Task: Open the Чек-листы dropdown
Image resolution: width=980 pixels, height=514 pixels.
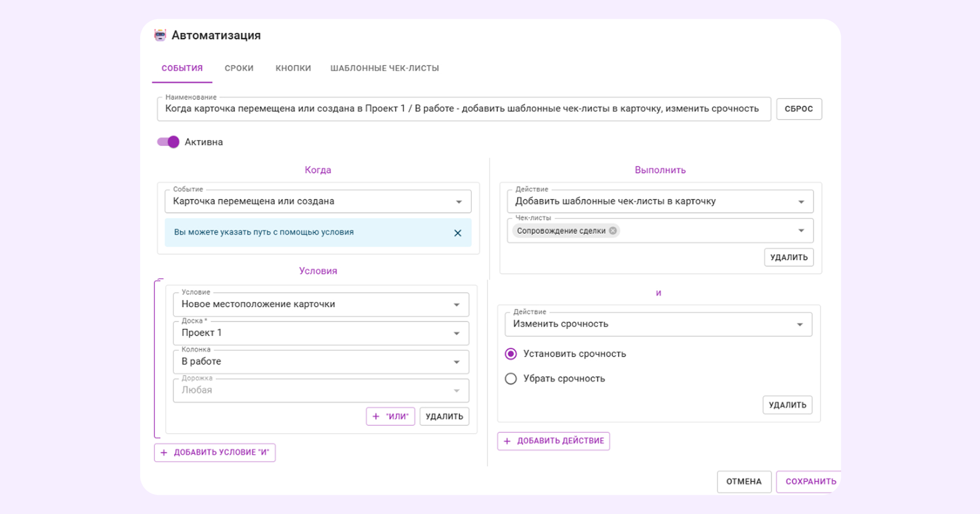Action: (x=802, y=230)
